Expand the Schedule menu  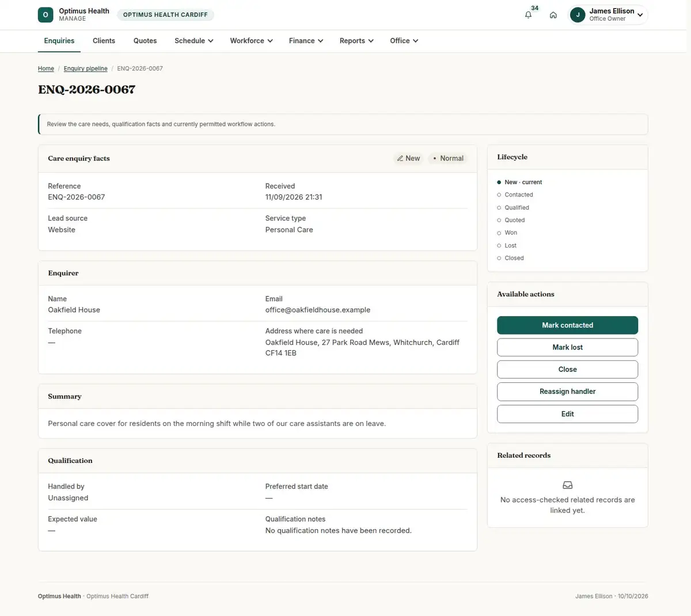coord(194,41)
